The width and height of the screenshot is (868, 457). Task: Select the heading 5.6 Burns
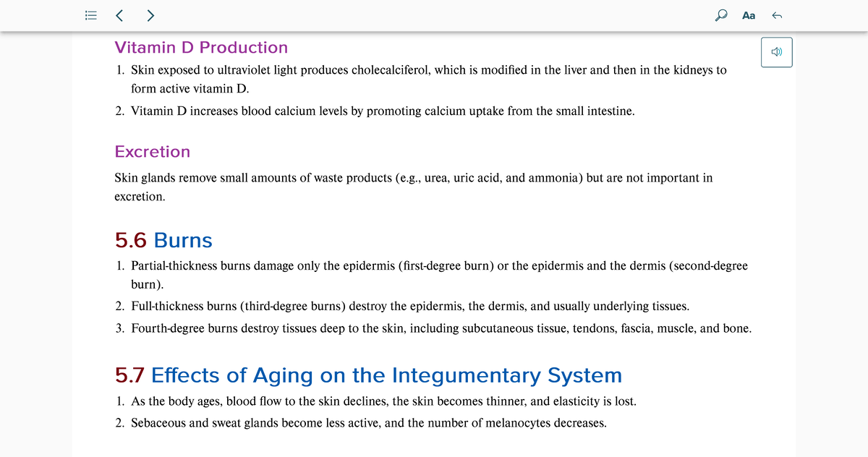point(163,240)
